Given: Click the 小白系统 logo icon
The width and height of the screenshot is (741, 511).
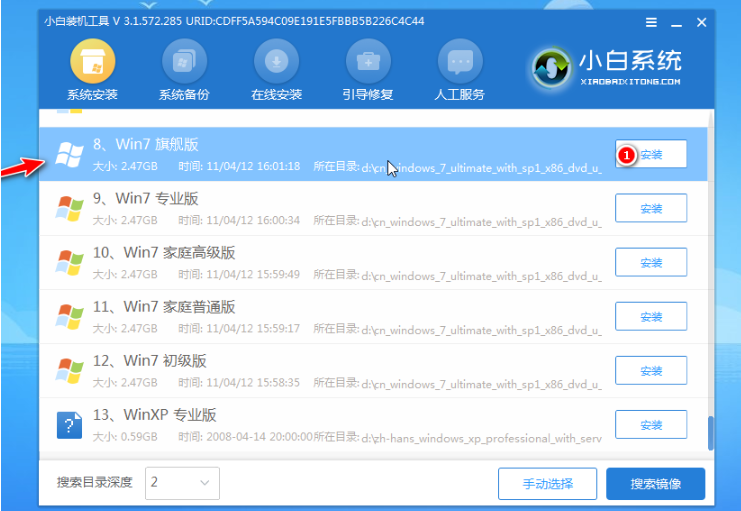Looking at the screenshot, I should coord(551,69).
